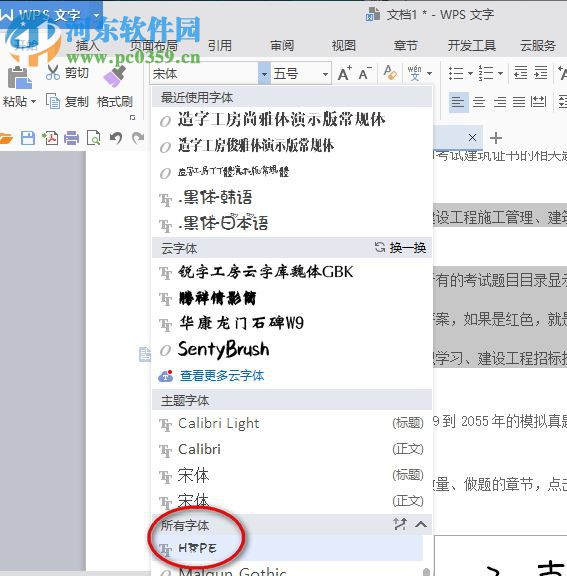The width and height of the screenshot is (567, 576).
Task: Open the 云服务 tab
Action: click(538, 46)
